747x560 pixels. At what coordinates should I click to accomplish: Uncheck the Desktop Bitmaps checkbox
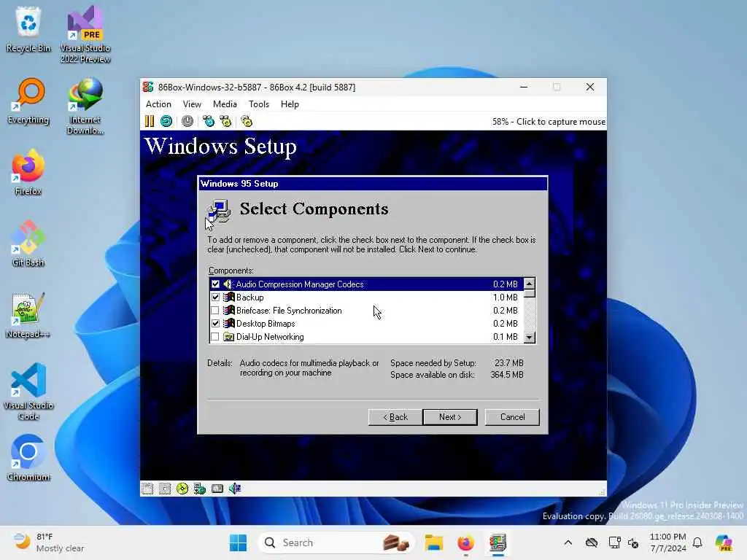215,323
